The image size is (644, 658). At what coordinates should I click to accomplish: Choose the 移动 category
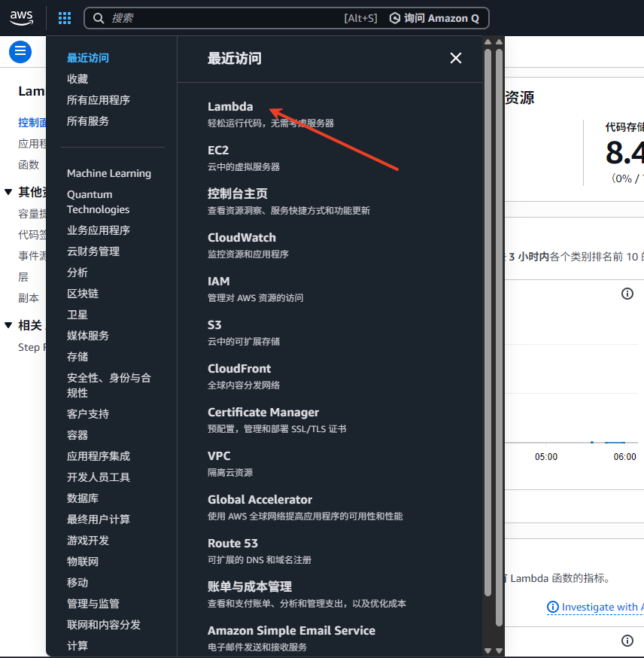click(77, 582)
